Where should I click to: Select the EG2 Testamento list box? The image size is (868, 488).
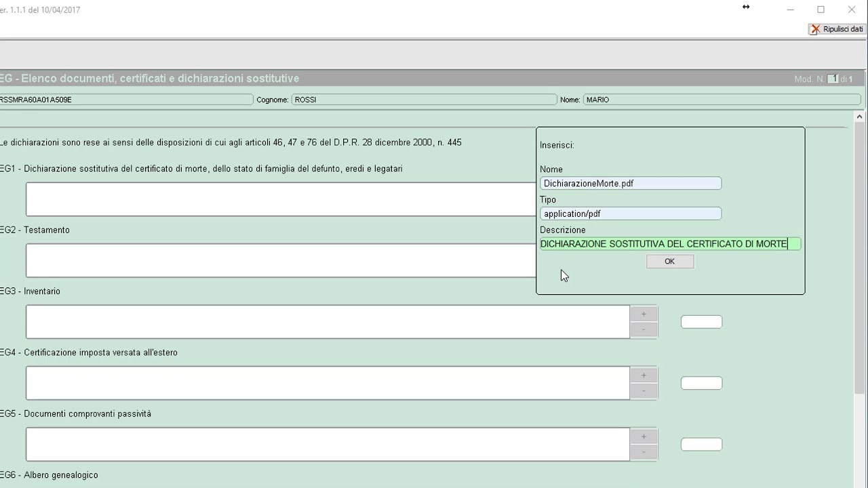(x=281, y=260)
